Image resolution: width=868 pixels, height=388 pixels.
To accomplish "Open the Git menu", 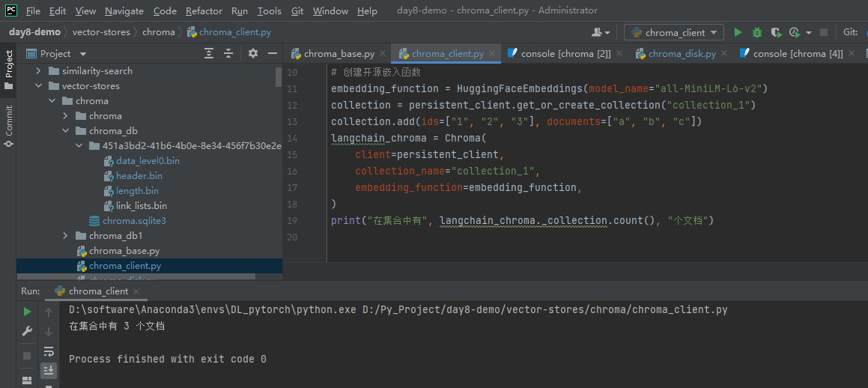I will [297, 10].
